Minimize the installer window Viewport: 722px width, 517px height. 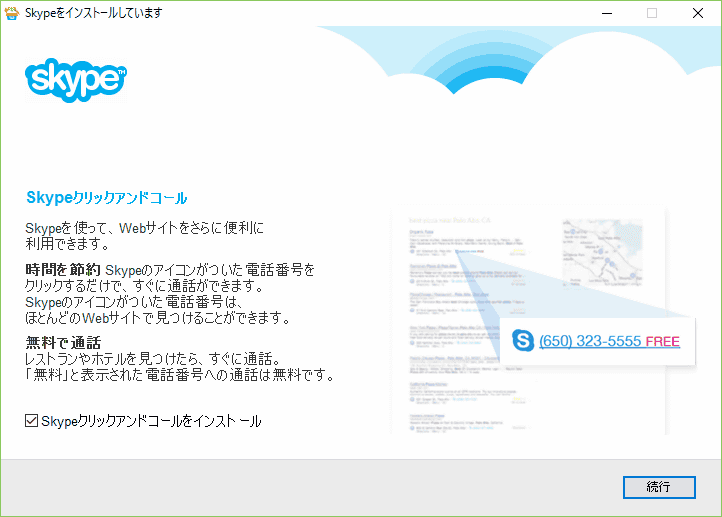(x=607, y=13)
